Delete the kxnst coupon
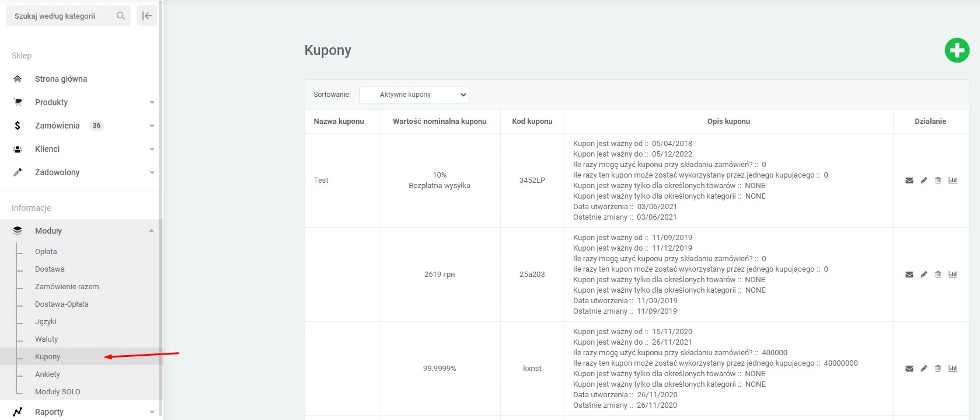 [x=938, y=369]
